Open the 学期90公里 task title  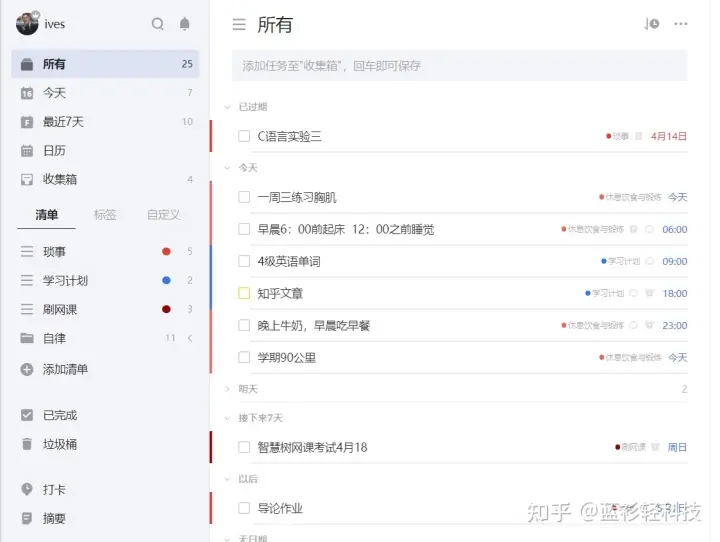tap(287, 357)
